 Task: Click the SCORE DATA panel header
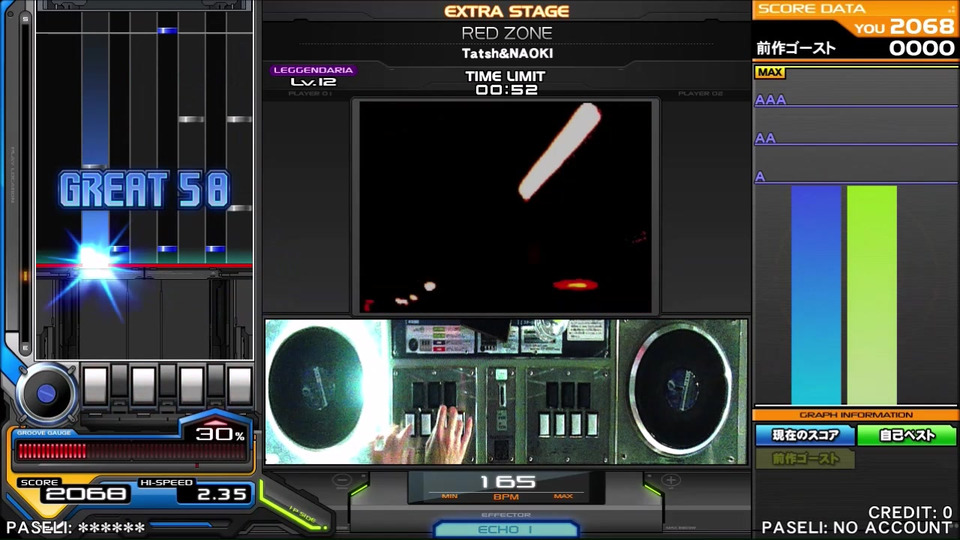pyautogui.click(x=812, y=9)
